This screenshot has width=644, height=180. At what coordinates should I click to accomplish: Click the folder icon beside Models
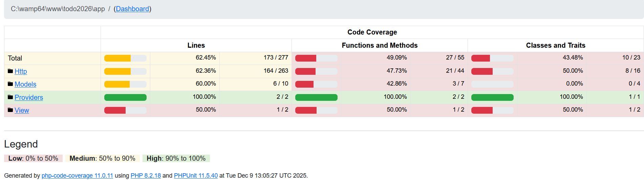(10, 84)
